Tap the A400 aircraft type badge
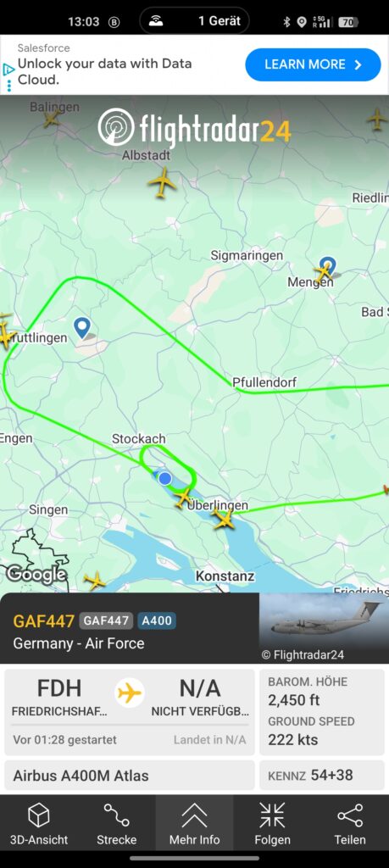The image size is (389, 868). (x=157, y=621)
